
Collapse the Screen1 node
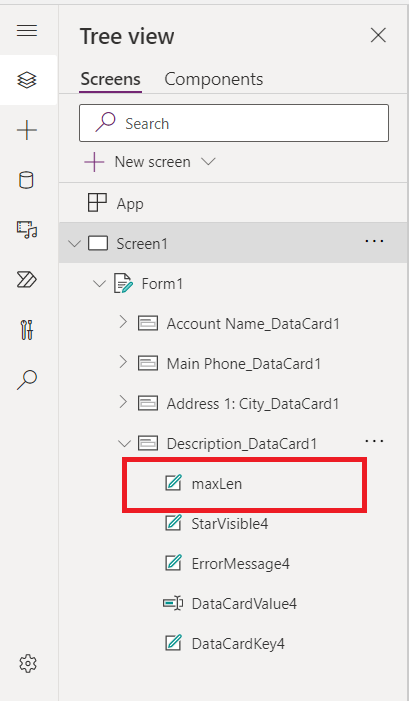pyautogui.click(x=74, y=244)
